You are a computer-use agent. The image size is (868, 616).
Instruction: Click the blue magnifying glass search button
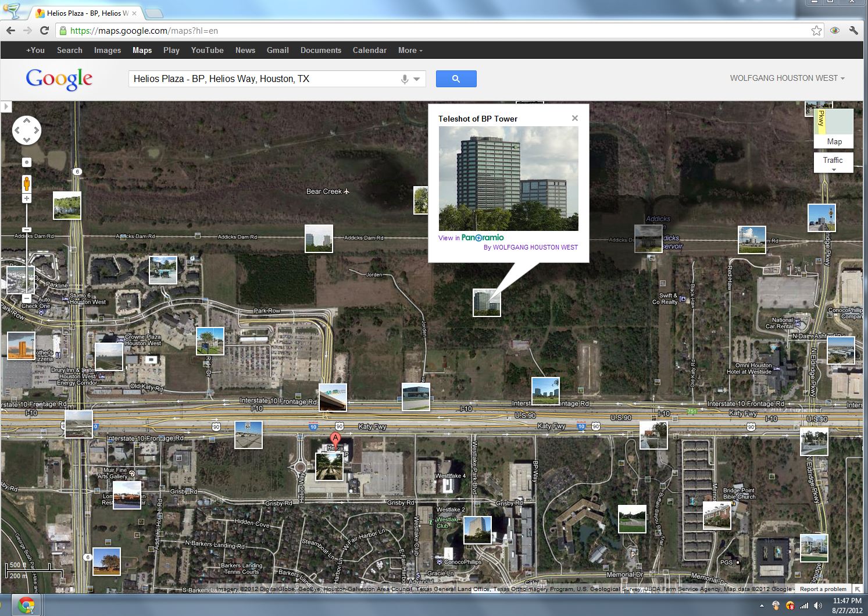pyautogui.click(x=456, y=79)
